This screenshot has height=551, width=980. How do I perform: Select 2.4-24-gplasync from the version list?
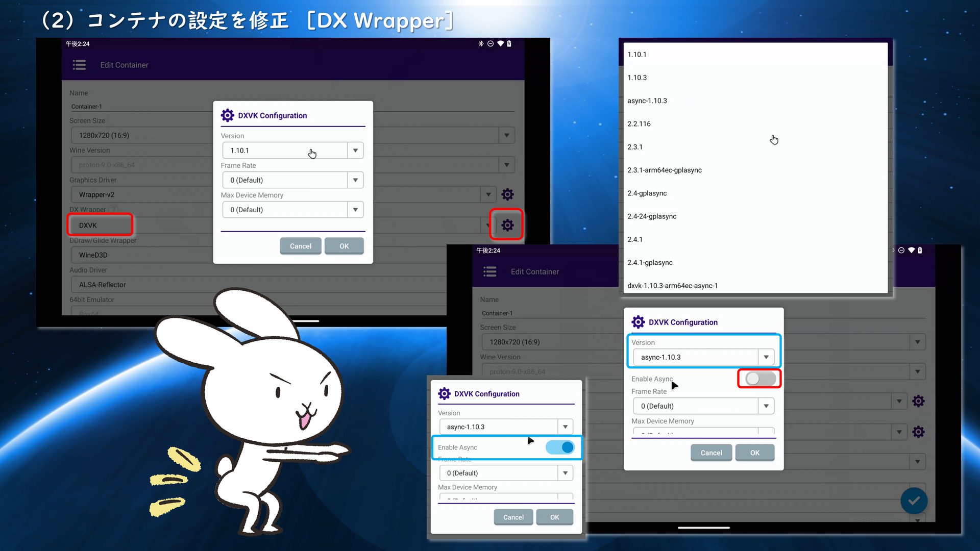pos(755,216)
